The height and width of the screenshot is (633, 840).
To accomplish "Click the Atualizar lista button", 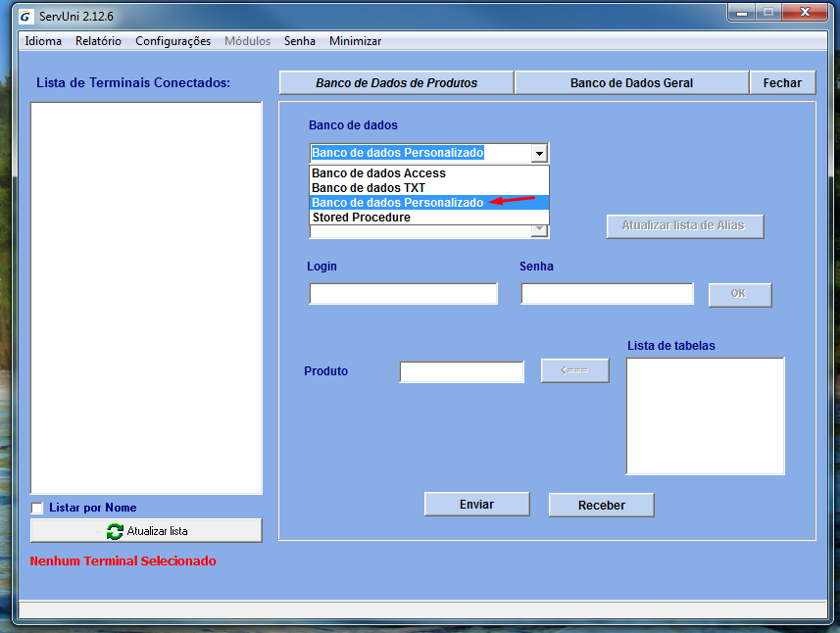I will pos(146,531).
